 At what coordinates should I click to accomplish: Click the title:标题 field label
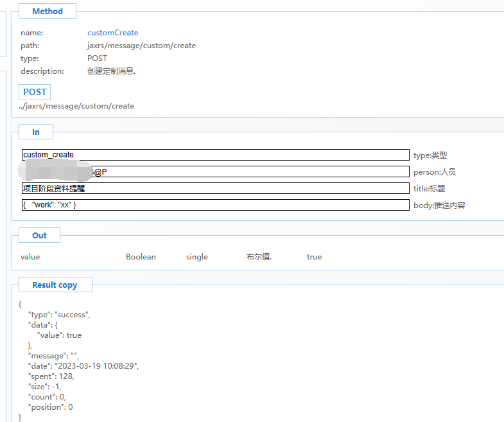pos(430,189)
